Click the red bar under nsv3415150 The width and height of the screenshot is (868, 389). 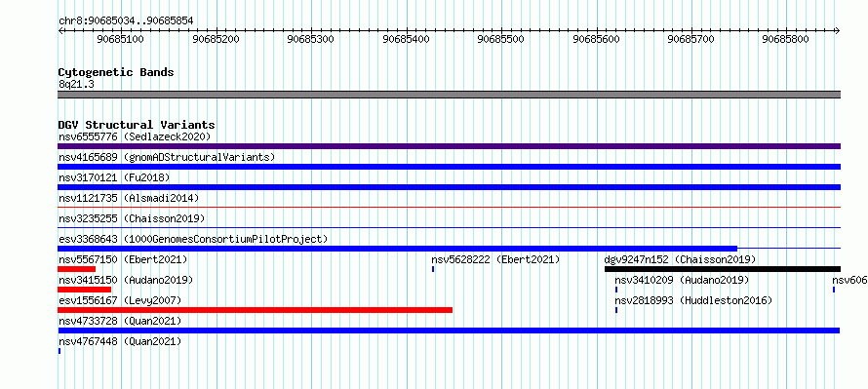coord(84,290)
